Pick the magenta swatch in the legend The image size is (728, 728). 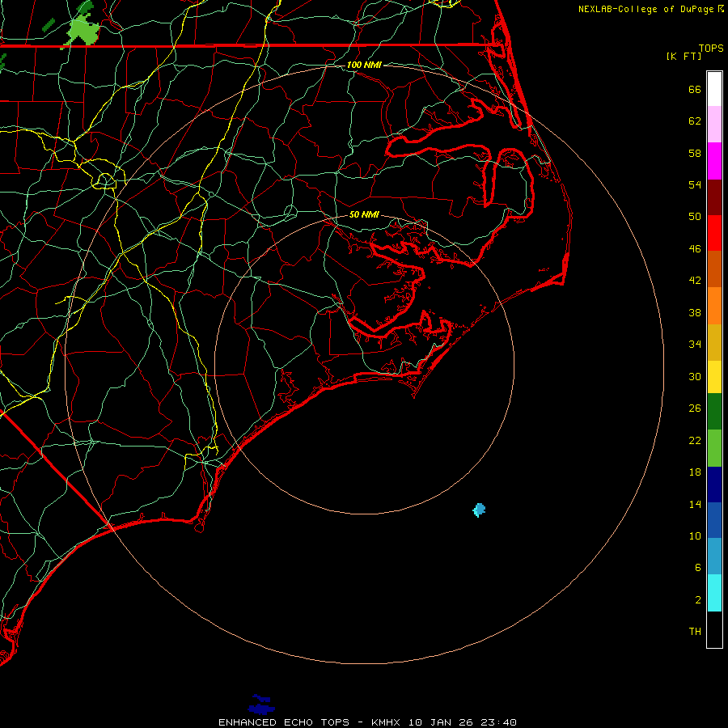(714, 160)
